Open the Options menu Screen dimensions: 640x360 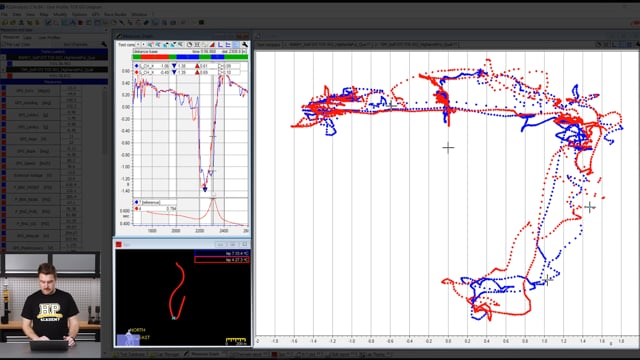point(80,14)
